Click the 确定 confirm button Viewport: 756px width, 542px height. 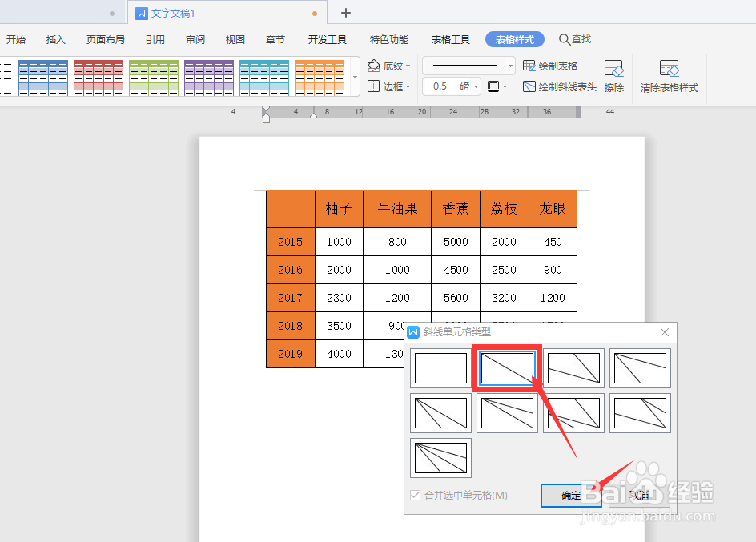(x=571, y=495)
